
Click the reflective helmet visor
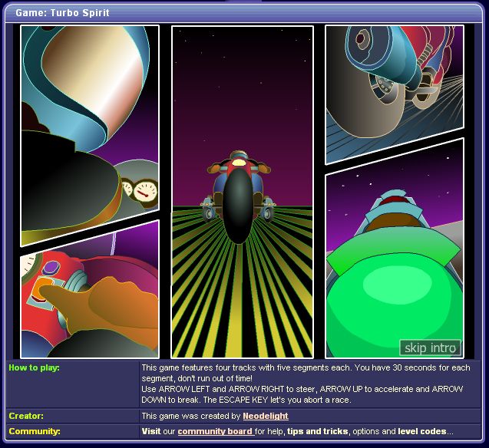[92, 74]
